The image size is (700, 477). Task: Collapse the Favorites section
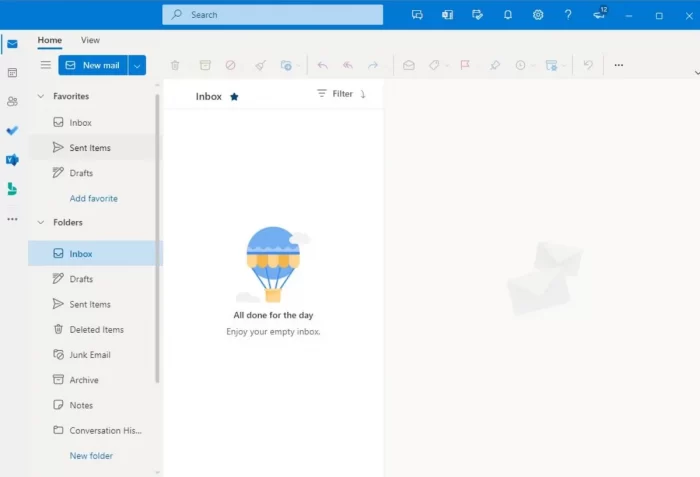click(x=41, y=96)
